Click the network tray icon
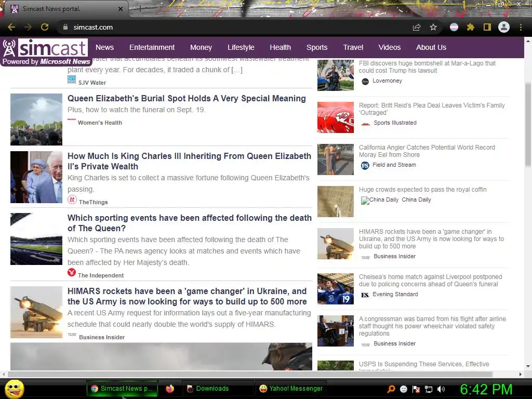Image resolution: width=532 pixels, height=399 pixels. (x=429, y=389)
